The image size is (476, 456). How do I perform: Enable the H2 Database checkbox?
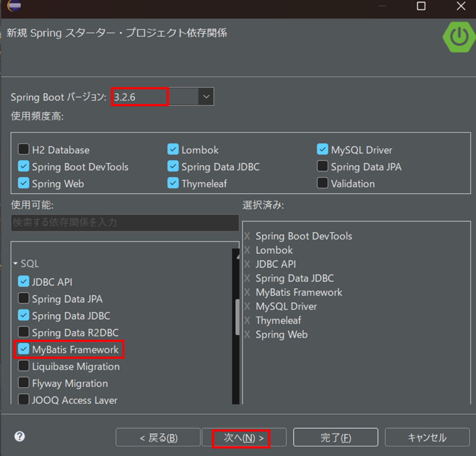(24, 149)
